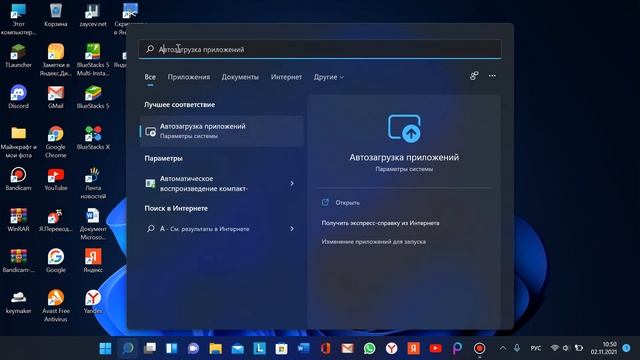
Task: Open BlueStacks 5 desktop shortcut
Action: (93, 97)
